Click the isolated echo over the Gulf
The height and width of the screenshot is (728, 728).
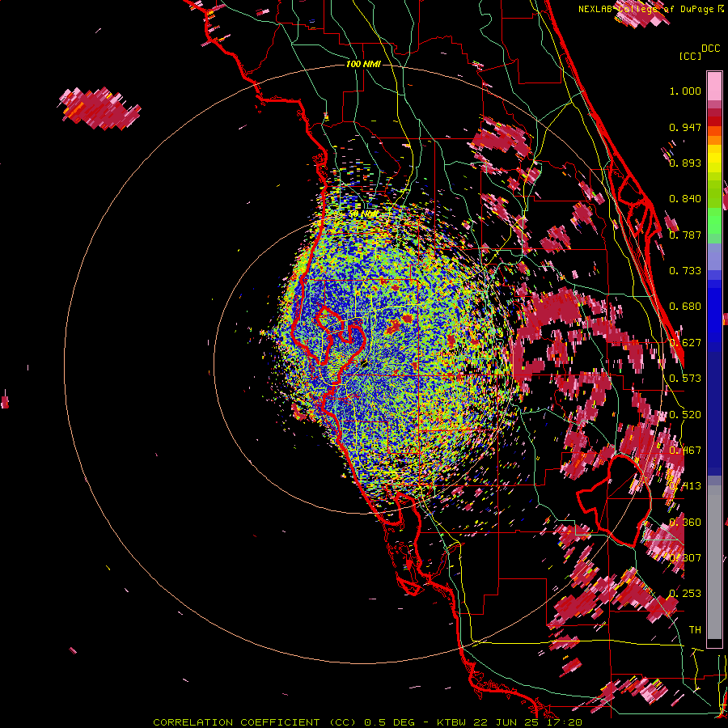click(99, 108)
